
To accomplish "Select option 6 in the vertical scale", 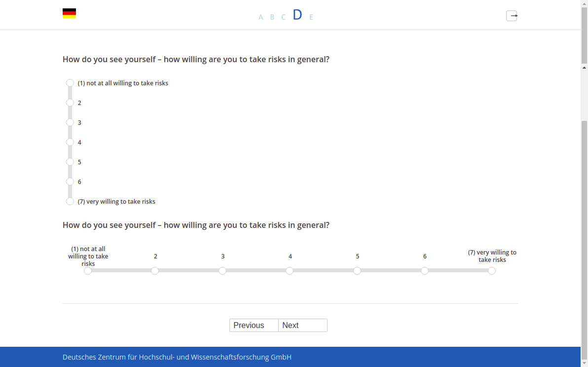I will pyautogui.click(x=70, y=182).
